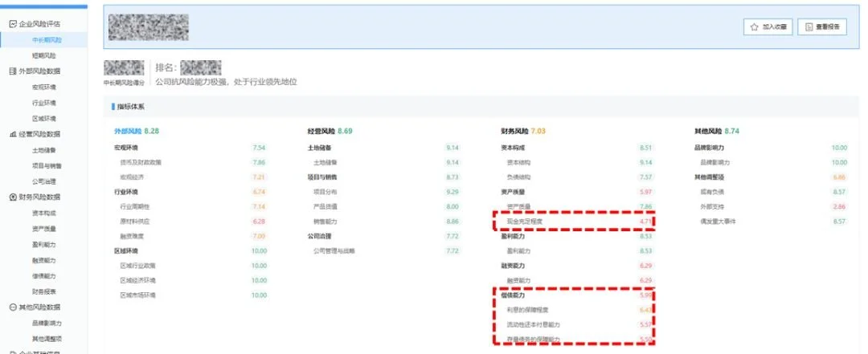Click the 外部风险 8.28 heading link
The image size is (868, 354).
[136, 131]
